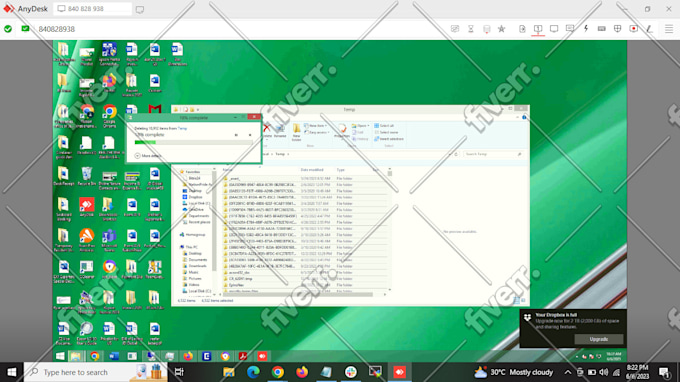Select OneDrive in navigation pane
This screenshot has width=680, height=382.
pyautogui.click(x=196, y=209)
